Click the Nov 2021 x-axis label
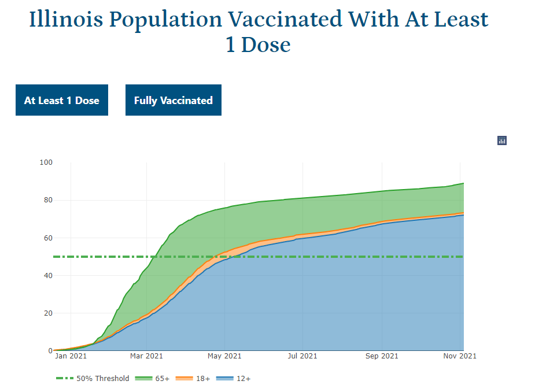The height and width of the screenshot is (392, 535). pos(460,356)
